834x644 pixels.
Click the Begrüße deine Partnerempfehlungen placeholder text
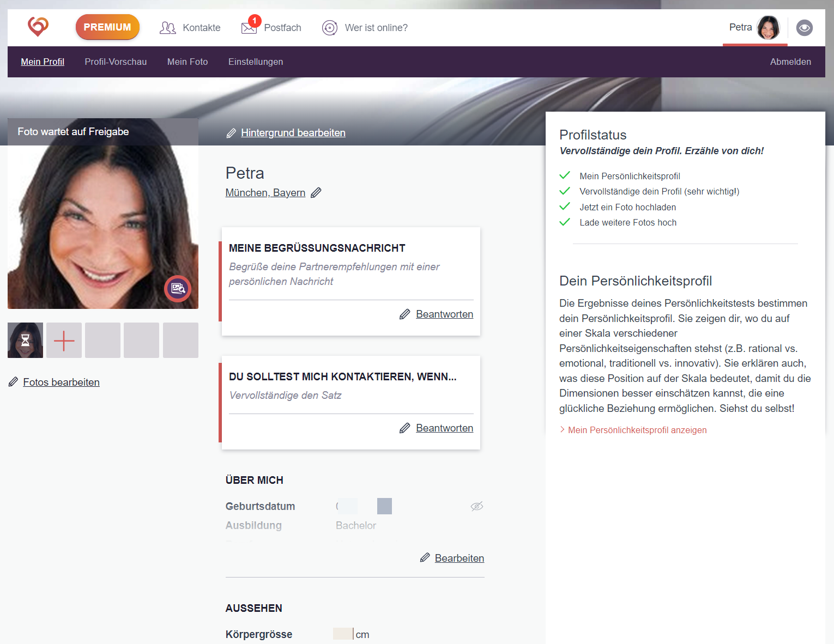334,274
